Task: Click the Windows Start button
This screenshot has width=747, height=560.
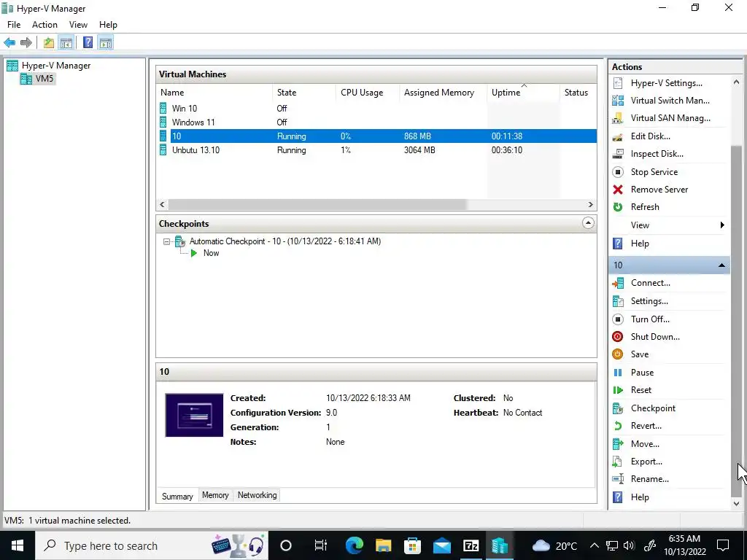Action: pyautogui.click(x=18, y=545)
